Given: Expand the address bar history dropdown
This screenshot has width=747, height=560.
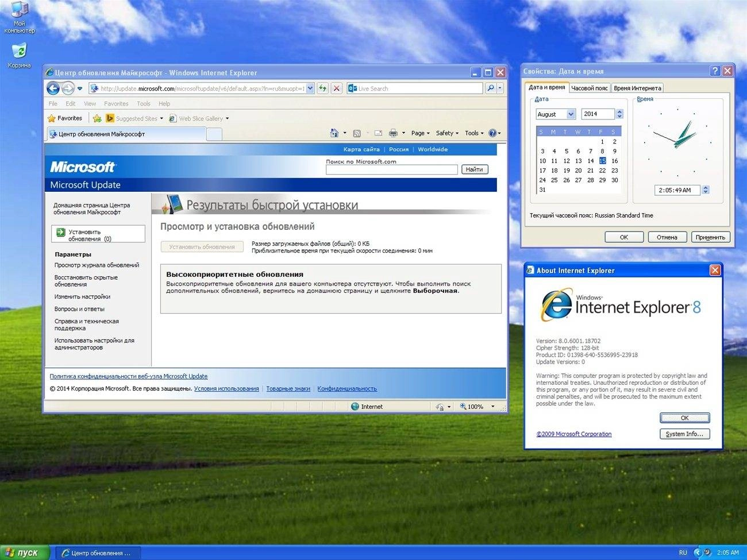Looking at the screenshot, I should click(310, 88).
